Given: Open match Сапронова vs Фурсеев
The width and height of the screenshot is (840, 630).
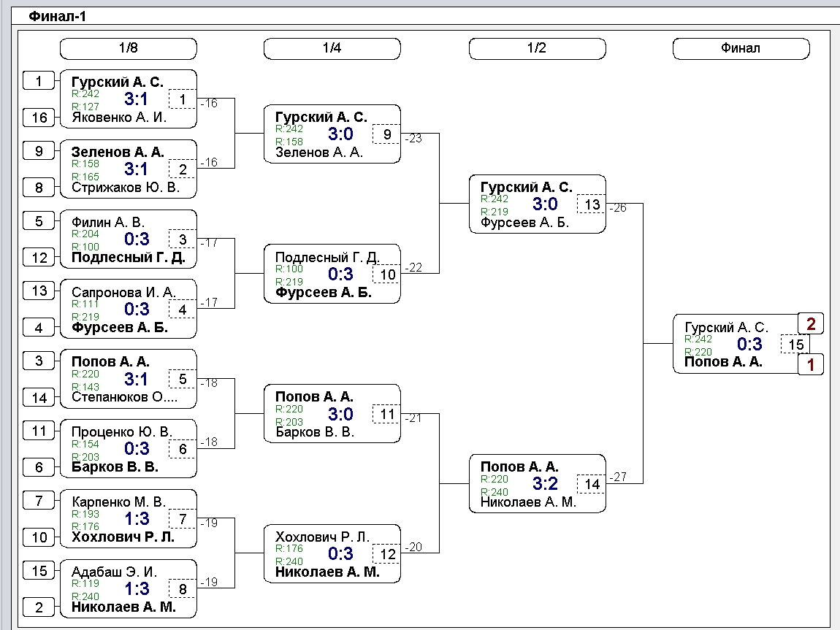Looking at the screenshot, I should pyautogui.click(x=128, y=309).
